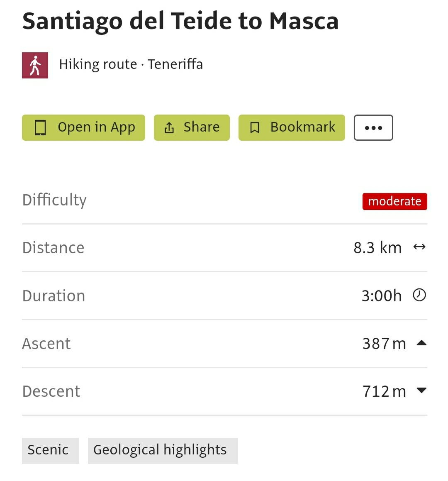The height and width of the screenshot is (481, 448).
Task: Click the red moderate difficulty badge
Action: pyautogui.click(x=394, y=201)
